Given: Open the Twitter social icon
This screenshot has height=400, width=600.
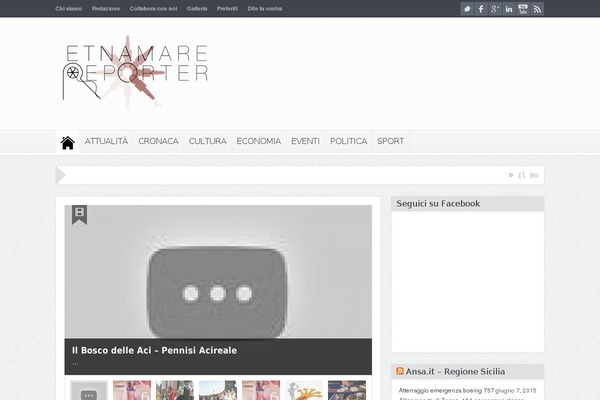Looking at the screenshot, I should pyautogui.click(x=467, y=9).
